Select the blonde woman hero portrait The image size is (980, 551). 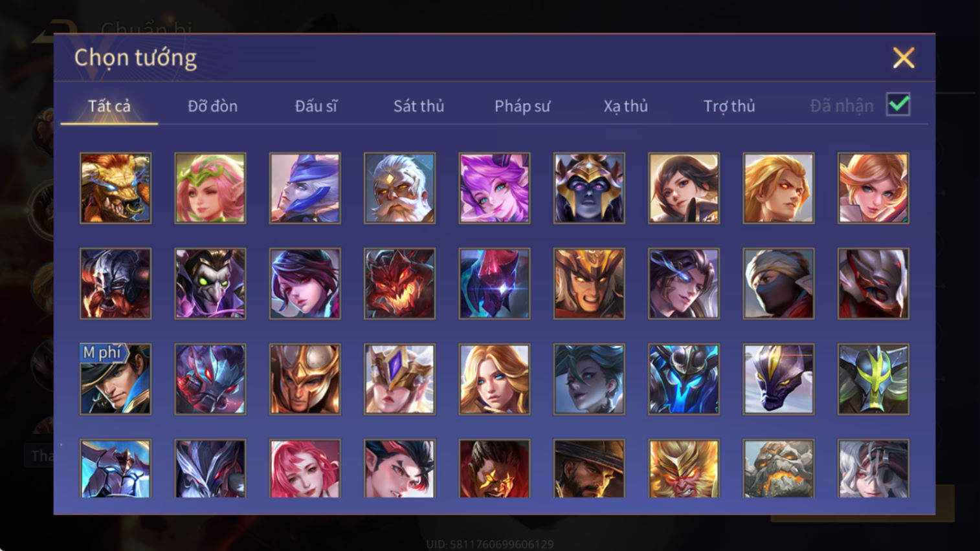point(495,379)
